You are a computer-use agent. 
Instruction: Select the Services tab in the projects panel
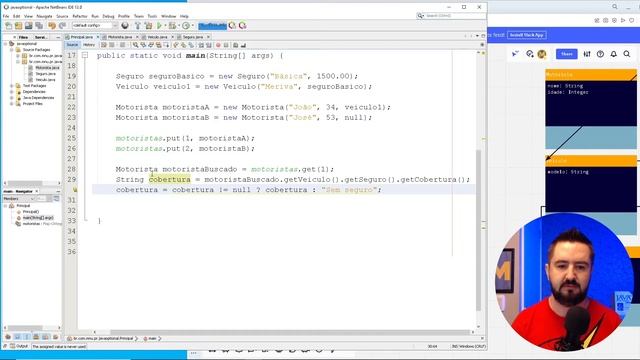(41, 37)
